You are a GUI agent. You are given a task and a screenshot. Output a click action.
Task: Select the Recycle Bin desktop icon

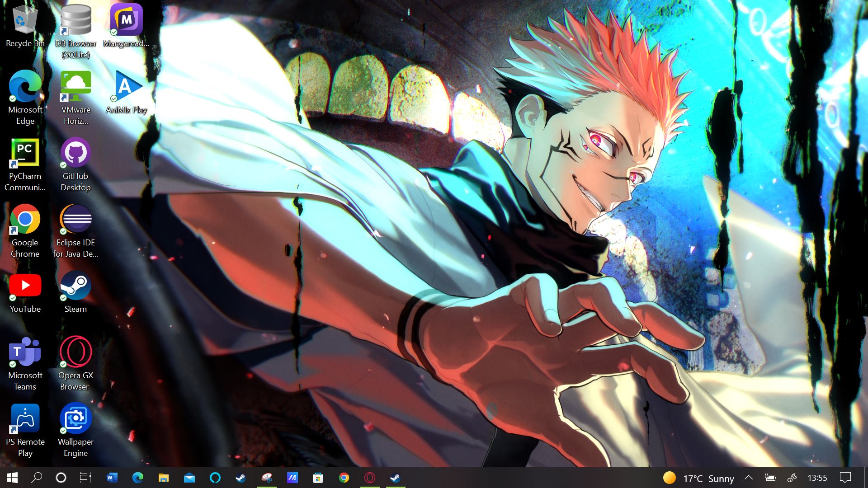(x=25, y=26)
